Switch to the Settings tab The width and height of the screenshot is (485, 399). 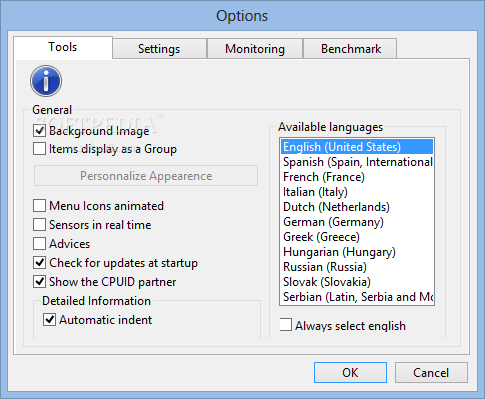click(x=159, y=49)
